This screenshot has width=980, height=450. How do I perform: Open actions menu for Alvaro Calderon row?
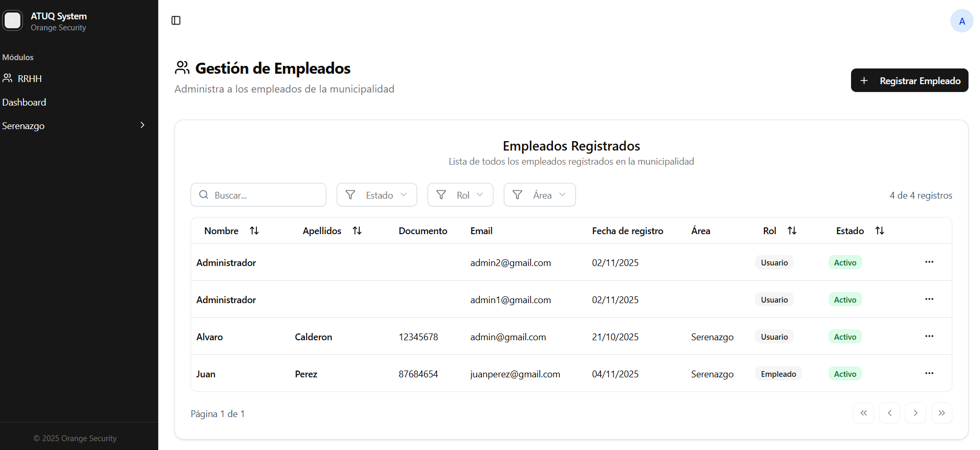point(929,337)
